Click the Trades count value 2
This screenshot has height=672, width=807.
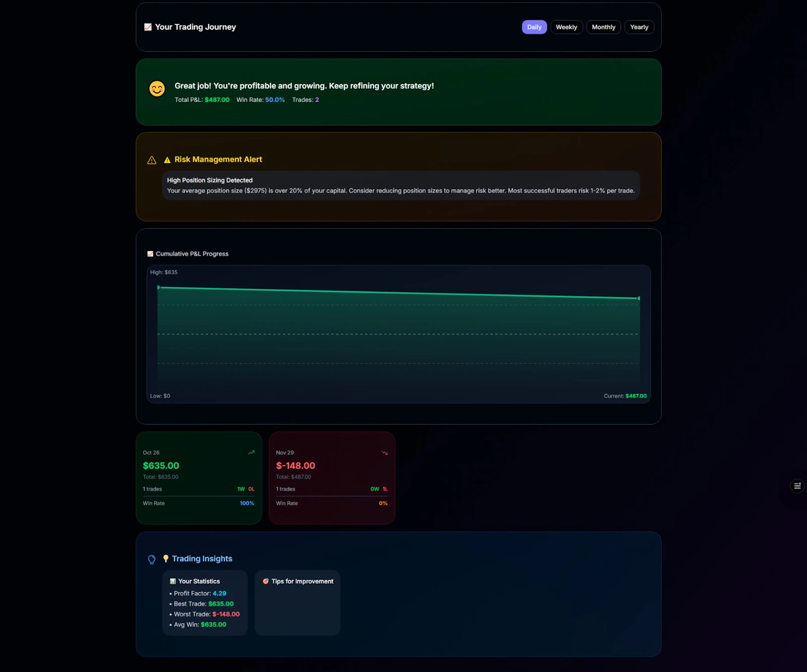coord(317,100)
